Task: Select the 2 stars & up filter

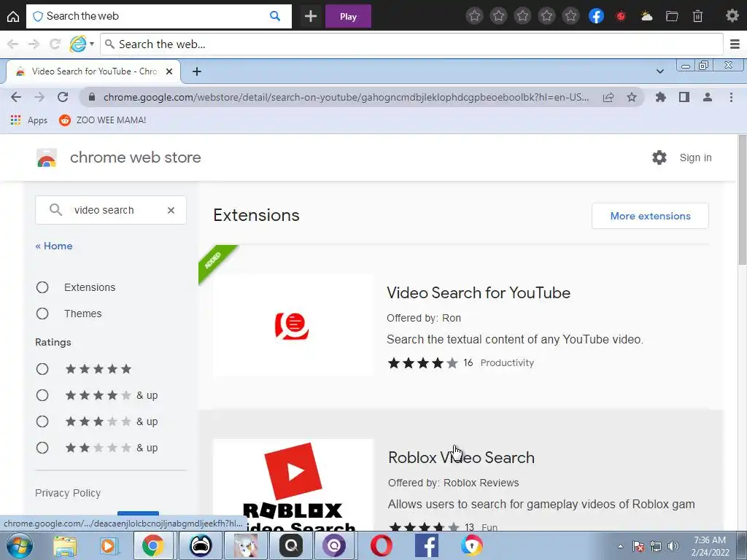Action: point(42,448)
